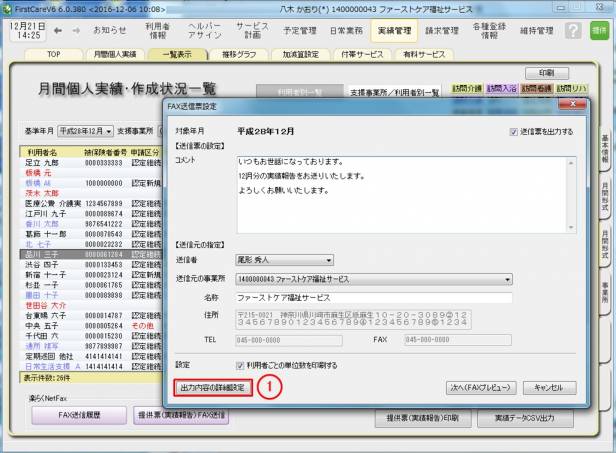
Task: Click the forward arrow navigation icon
Action: click(x=76, y=30)
